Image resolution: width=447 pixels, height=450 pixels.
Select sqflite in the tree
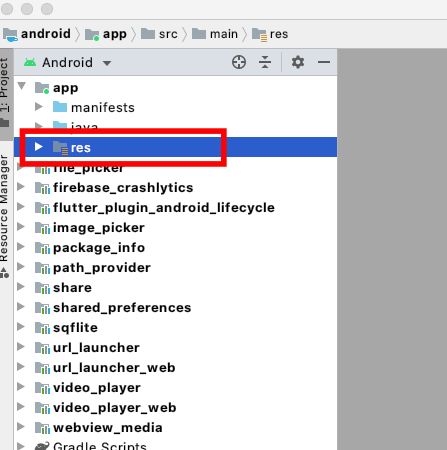point(75,328)
